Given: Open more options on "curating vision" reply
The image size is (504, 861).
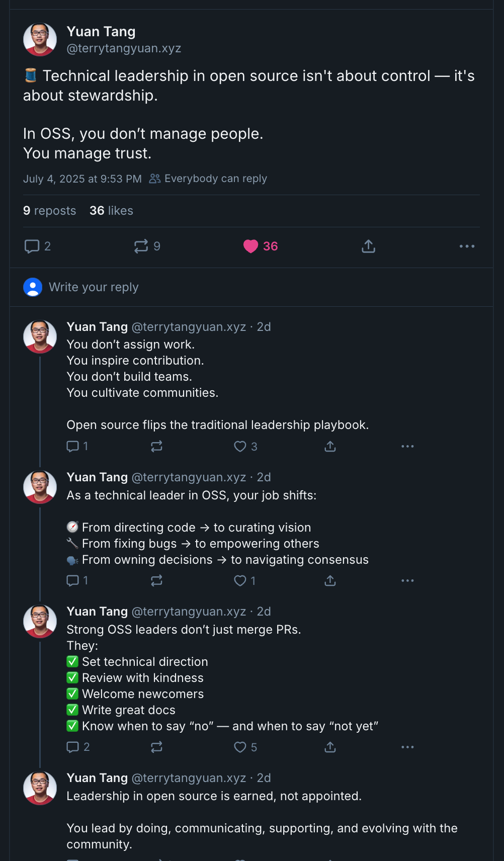Looking at the screenshot, I should [407, 580].
